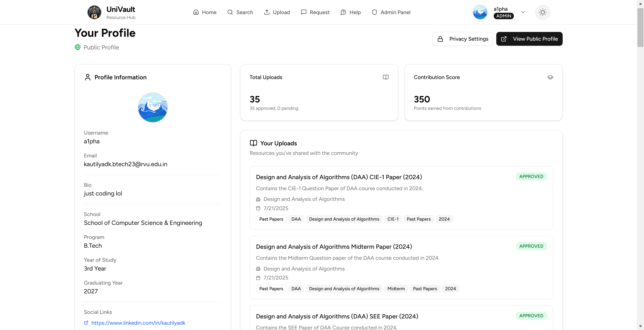Image resolution: width=644 pixels, height=330 pixels.
Task: Toggle the light/dark theme with sun icon
Action: coord(543,12)
